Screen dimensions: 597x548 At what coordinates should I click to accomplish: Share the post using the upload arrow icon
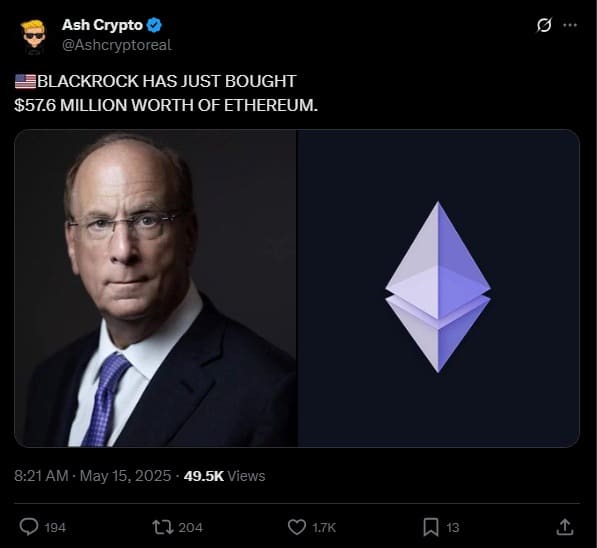(565, 527)
